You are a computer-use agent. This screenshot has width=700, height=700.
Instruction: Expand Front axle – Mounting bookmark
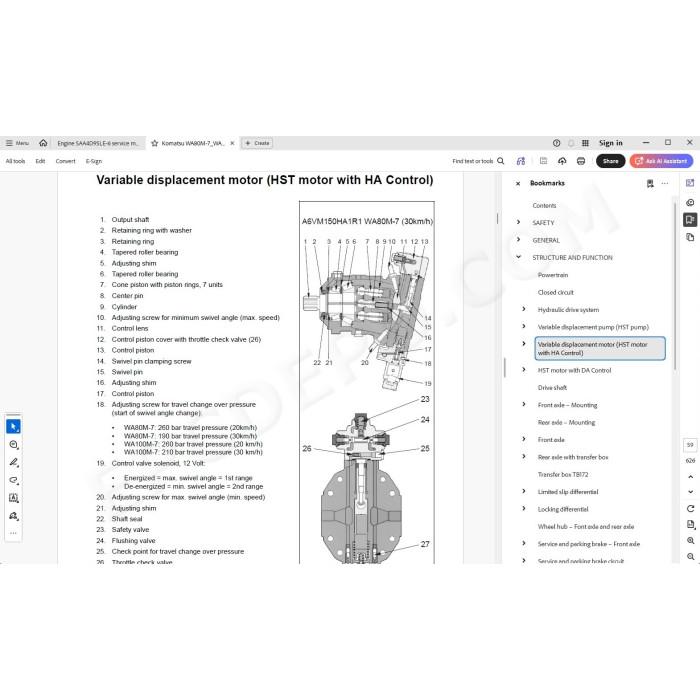coord(524,404)
